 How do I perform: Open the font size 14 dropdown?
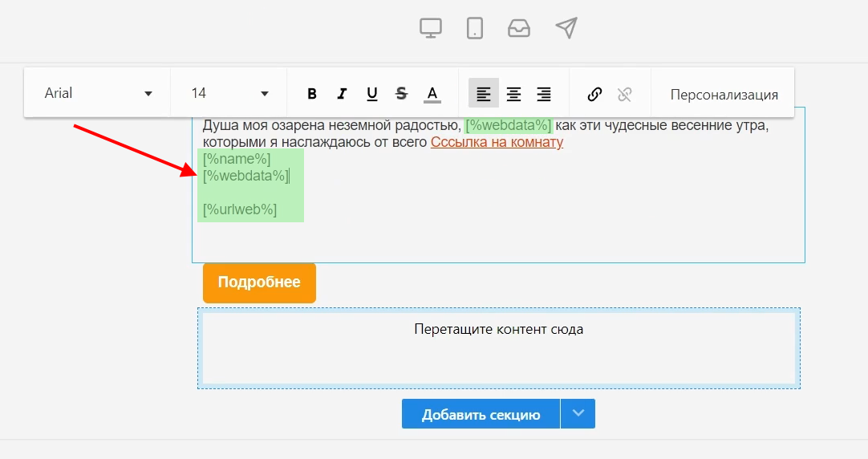(229, 94)
